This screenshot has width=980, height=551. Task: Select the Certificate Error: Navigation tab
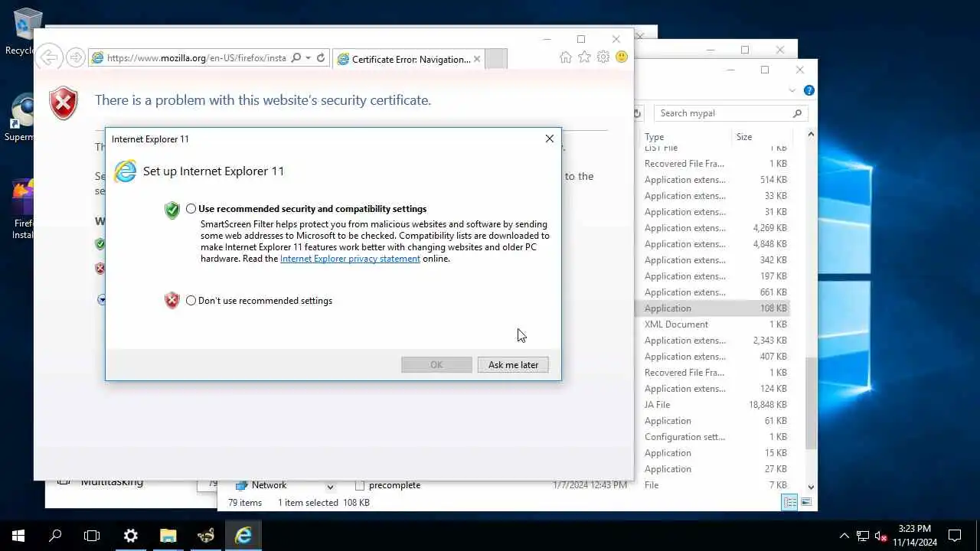[x=408, y=59]
